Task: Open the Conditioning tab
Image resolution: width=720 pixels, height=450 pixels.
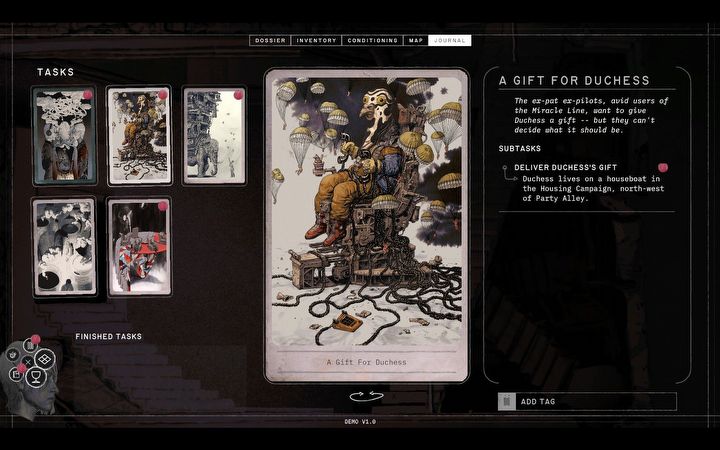Action: [372, 40]
